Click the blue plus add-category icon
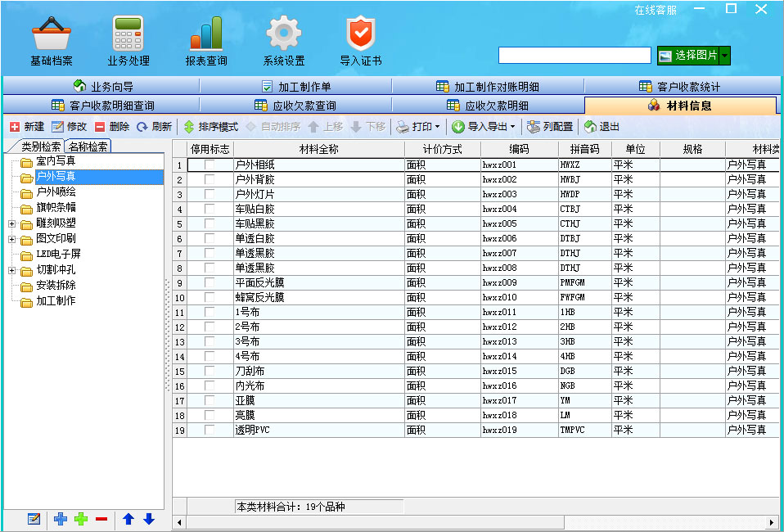784x532 pixels. [x=60, y=519]
